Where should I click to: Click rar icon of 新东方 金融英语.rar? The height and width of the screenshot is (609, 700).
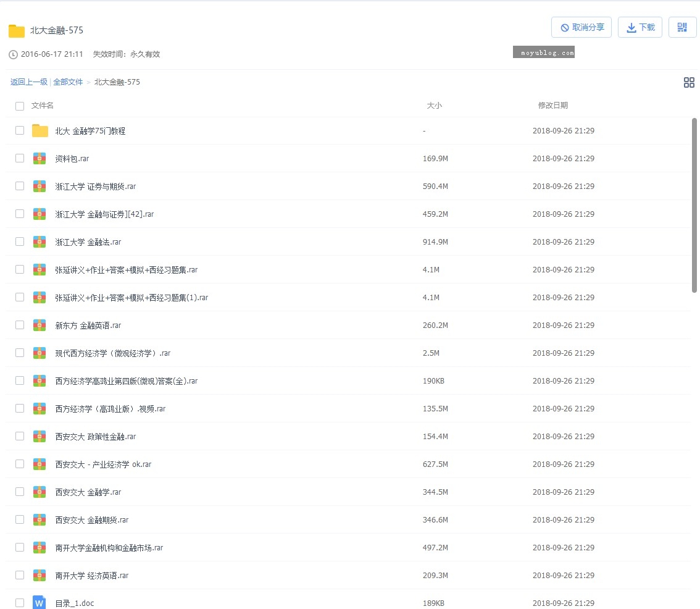tap(40, 325)
